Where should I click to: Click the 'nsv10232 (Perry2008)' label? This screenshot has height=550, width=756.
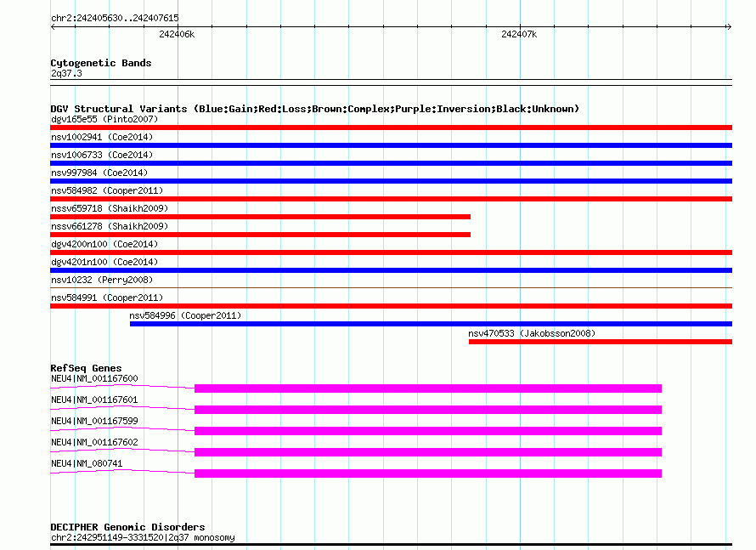102,280
